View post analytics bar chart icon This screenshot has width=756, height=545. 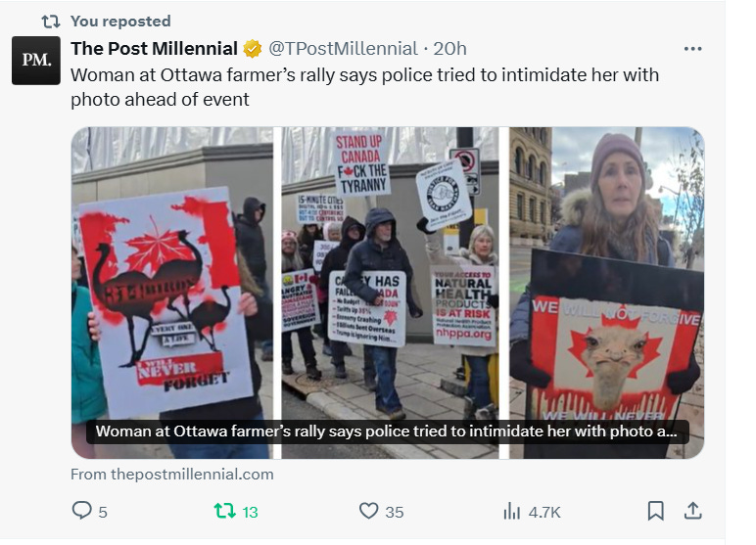tap(511, 511)
